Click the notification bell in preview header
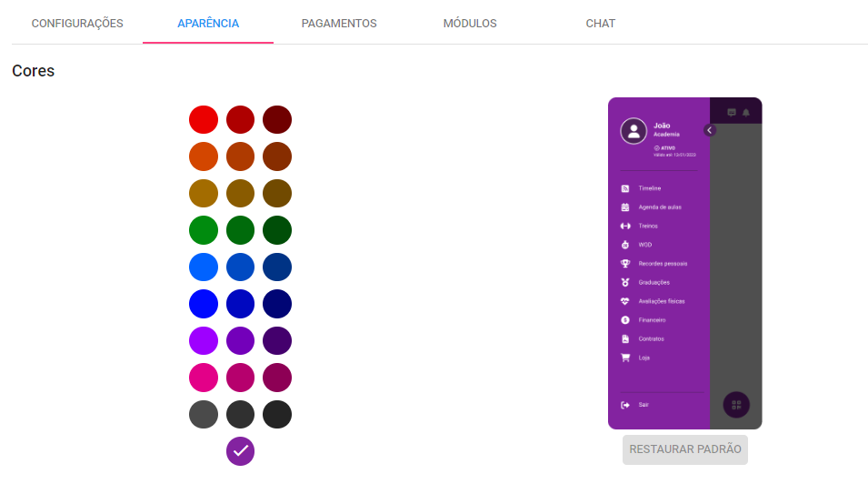868x484 pixels. pyautogui.click(x=745, y=113)
